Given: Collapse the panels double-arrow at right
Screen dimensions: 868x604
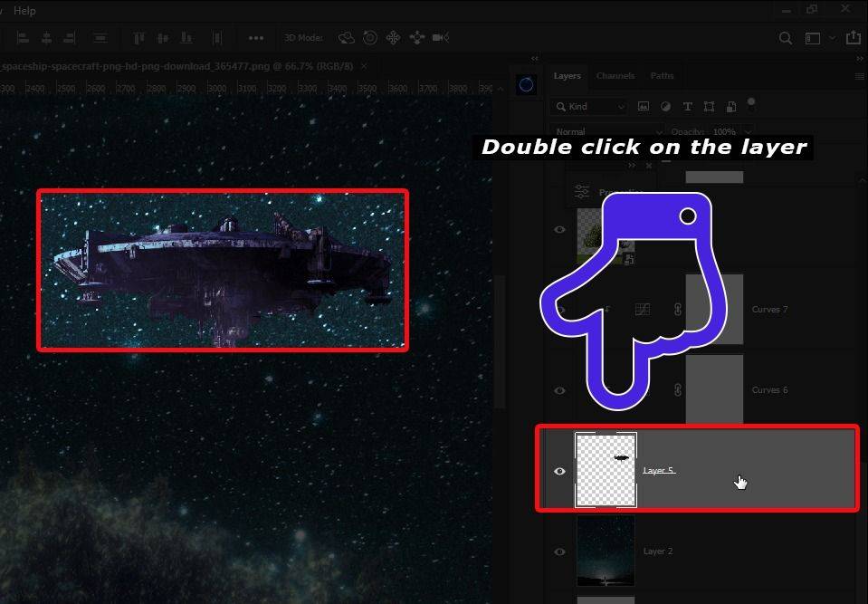Looking at the screenshot, I should pyautogui.click(x=860, y=58).
